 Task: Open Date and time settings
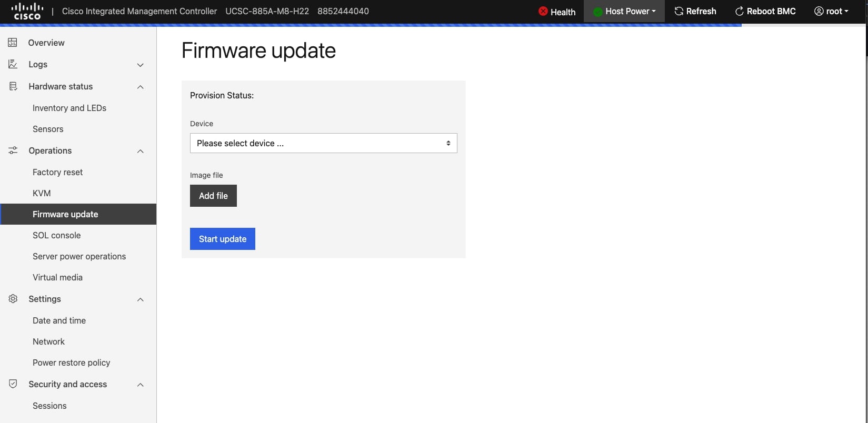click(x=59, y=320)
